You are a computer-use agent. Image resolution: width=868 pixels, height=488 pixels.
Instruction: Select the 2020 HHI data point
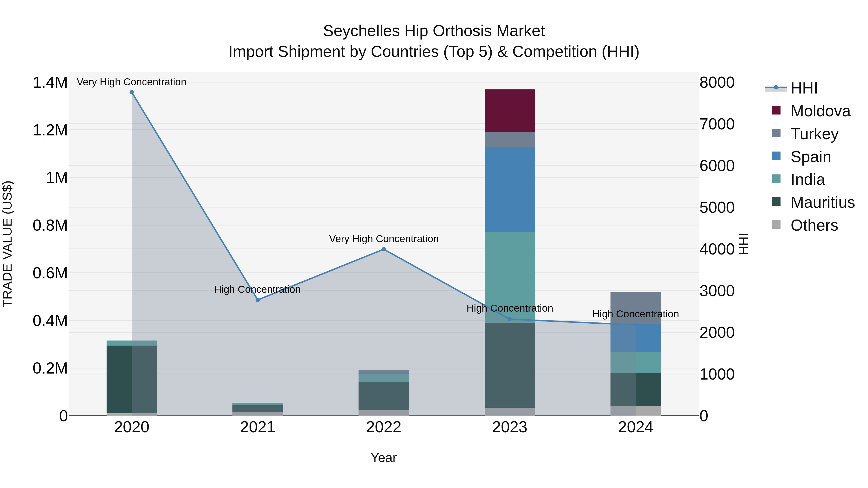pos(132,92)
